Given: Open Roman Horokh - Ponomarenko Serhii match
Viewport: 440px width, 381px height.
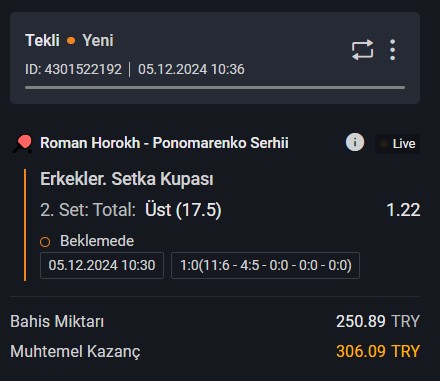Looking at the screenshot, I should pyautogui.click(x=164, y=143).
